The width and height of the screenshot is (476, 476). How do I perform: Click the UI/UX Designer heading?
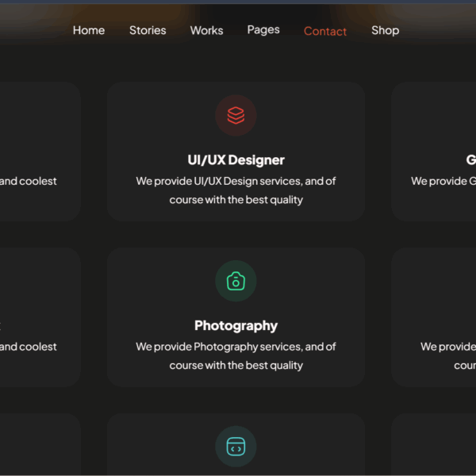[x=236, y=160]
